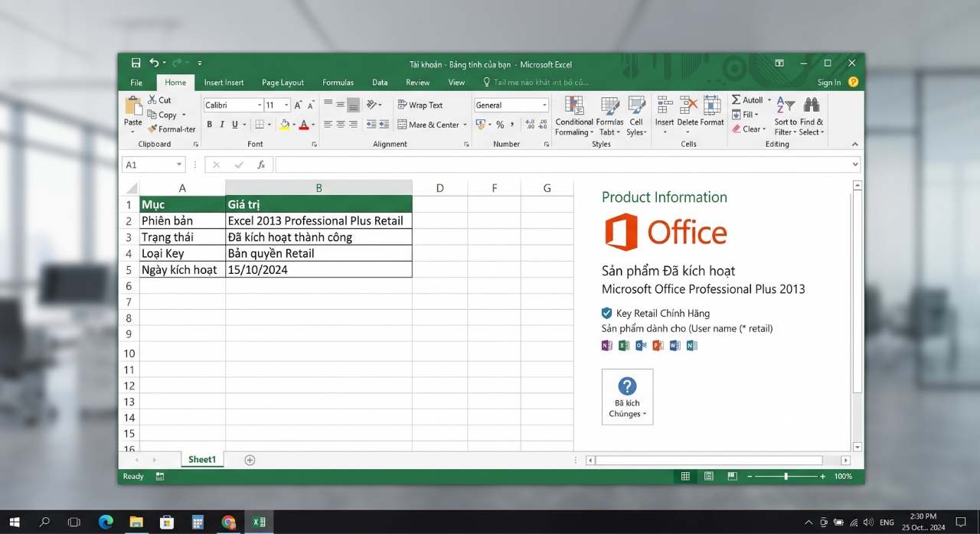Open the File tab

[x=136, y=83]
